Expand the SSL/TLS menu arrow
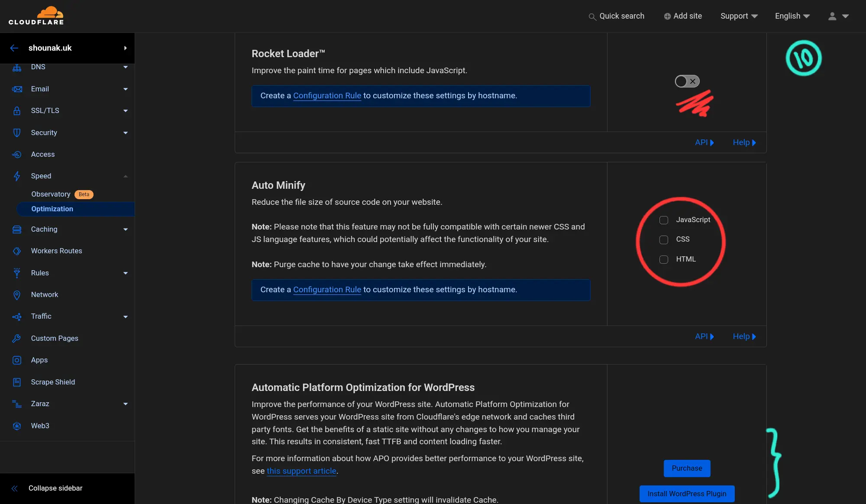Screen dimensions: 866x504 [x=126, y=111]
